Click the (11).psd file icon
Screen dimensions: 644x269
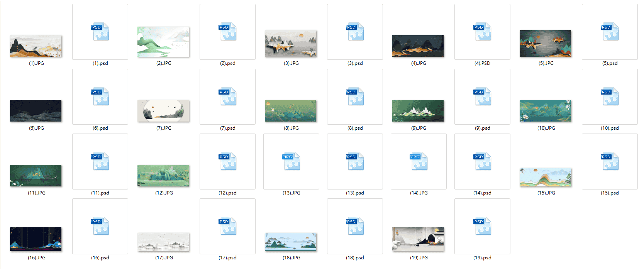coord(100,161)
